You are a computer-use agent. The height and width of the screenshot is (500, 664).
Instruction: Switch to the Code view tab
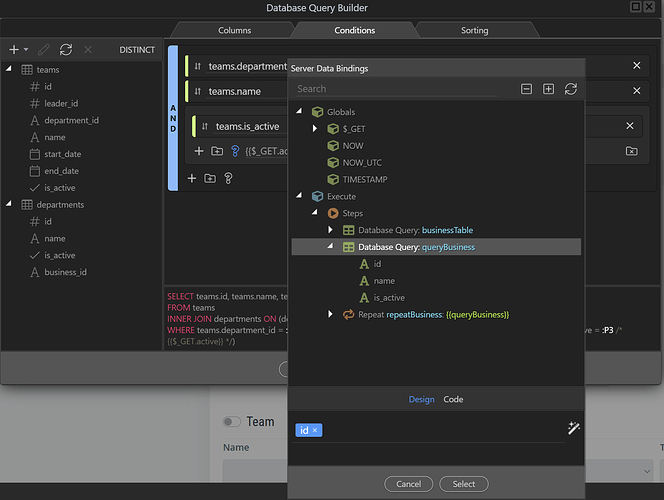(x=453, y=399)
